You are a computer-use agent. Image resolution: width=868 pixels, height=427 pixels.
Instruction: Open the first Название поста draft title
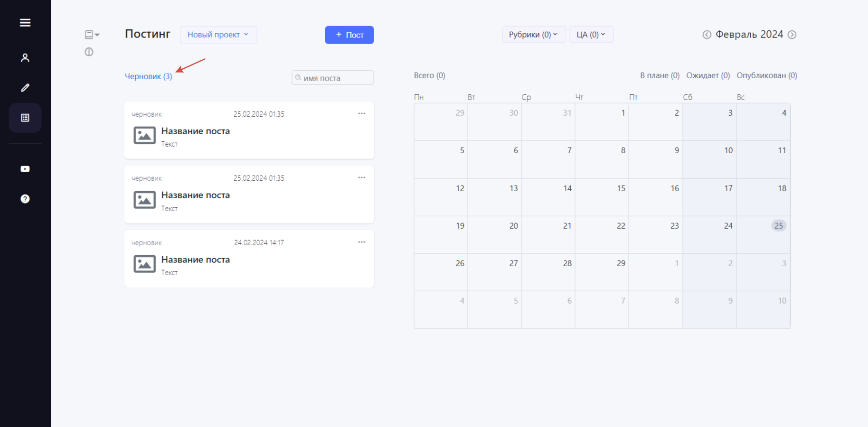pyautogui.click(x=196, y=131)
